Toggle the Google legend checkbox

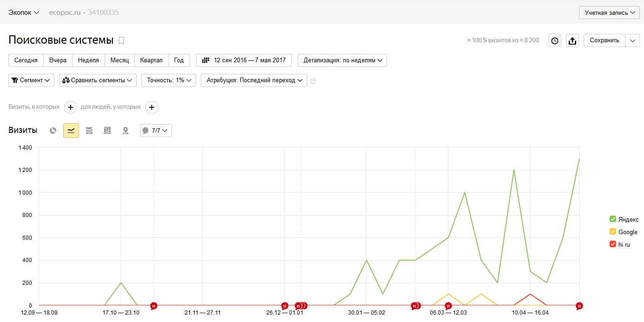click(x=613, y=232)
